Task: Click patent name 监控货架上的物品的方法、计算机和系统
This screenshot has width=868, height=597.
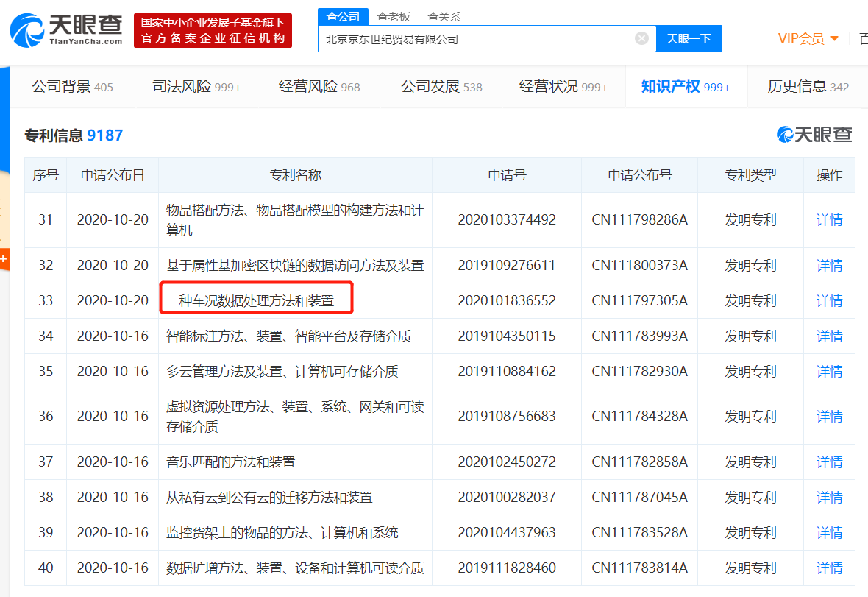Action: pyautogui.click(x=282, y=533)
